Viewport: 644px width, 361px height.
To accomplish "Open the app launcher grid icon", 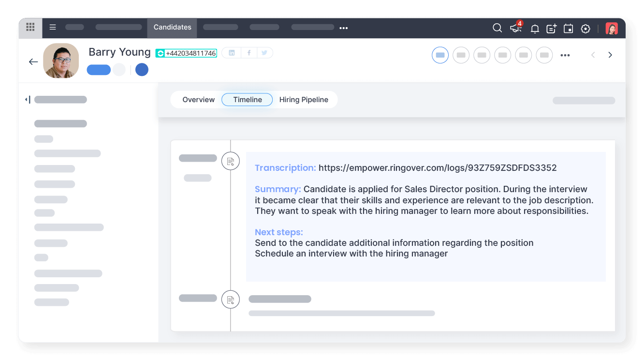I will (30, 28).
